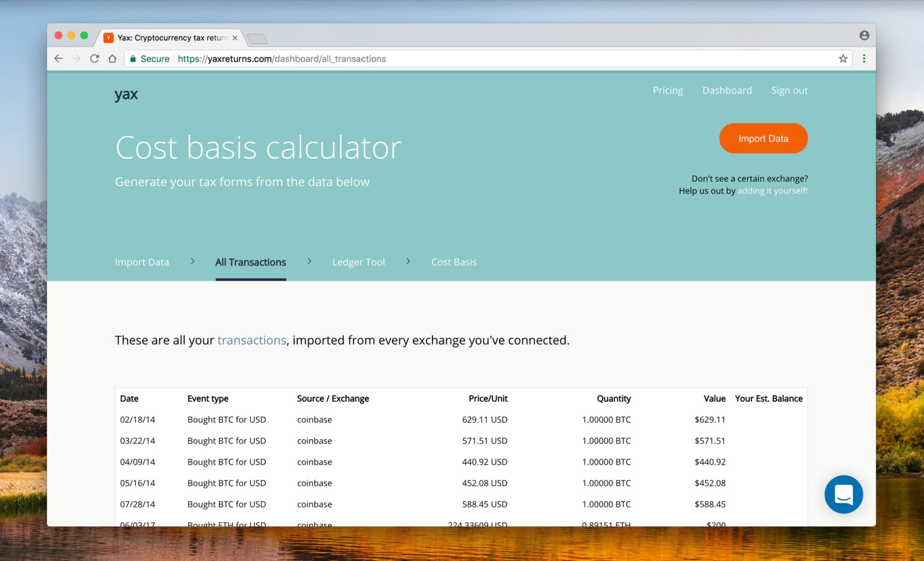Image resolution: width=924 pixels, height=561 pixels.
Task: Click the chevron before Cost Basis
Action: pos(408,261)
